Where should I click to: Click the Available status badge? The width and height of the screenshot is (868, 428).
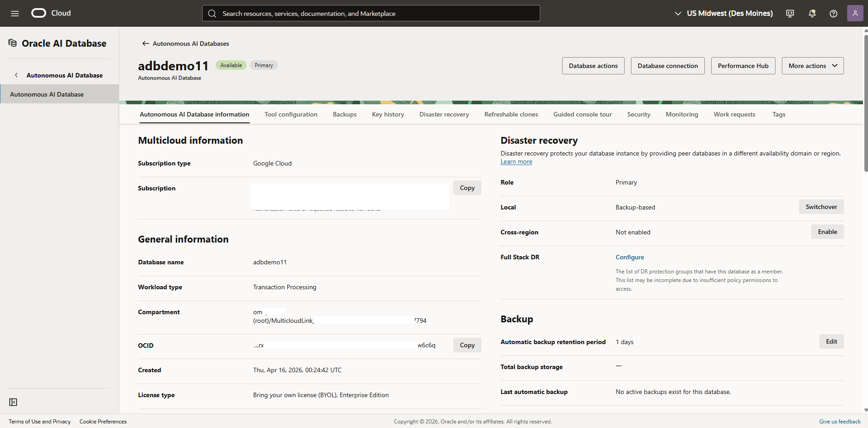[x=231, y=65]
